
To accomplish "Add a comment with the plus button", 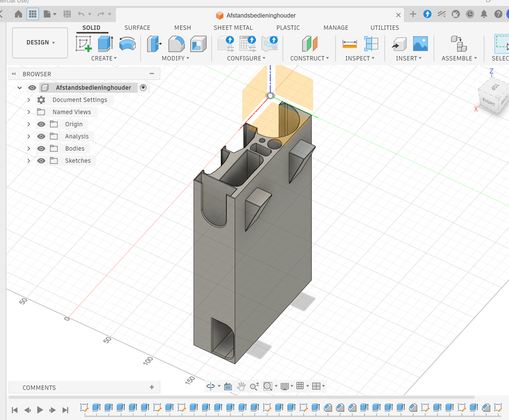I will (151, 387).
